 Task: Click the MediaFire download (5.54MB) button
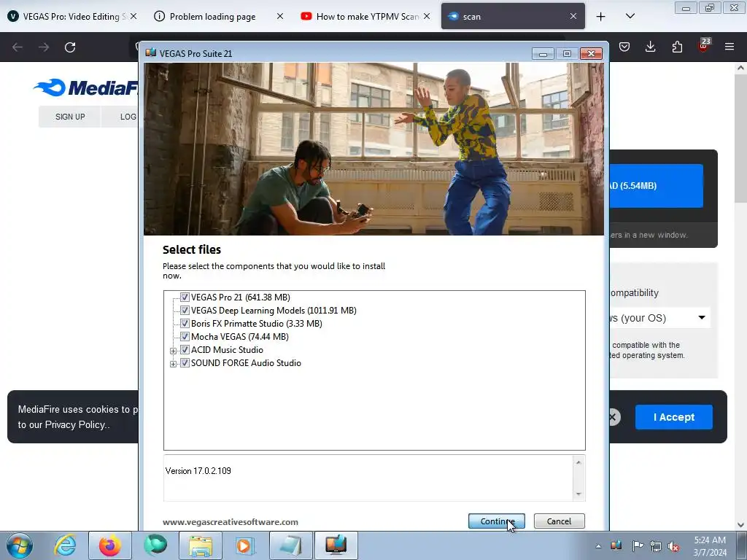(657, 186)
